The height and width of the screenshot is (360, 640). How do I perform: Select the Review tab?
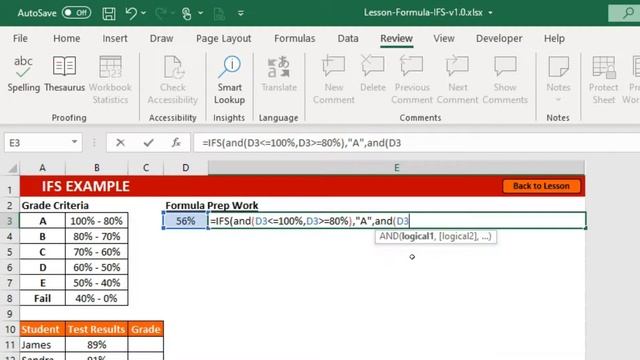[396, 38]
